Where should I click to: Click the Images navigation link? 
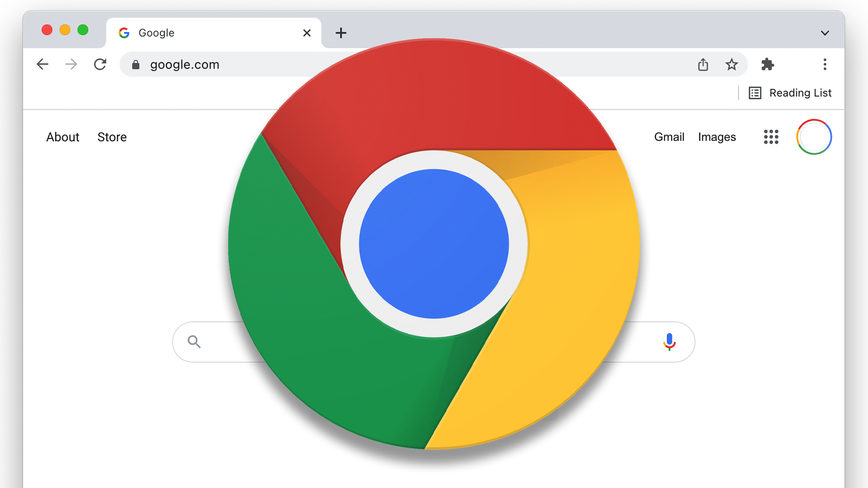tap(717, 137)
